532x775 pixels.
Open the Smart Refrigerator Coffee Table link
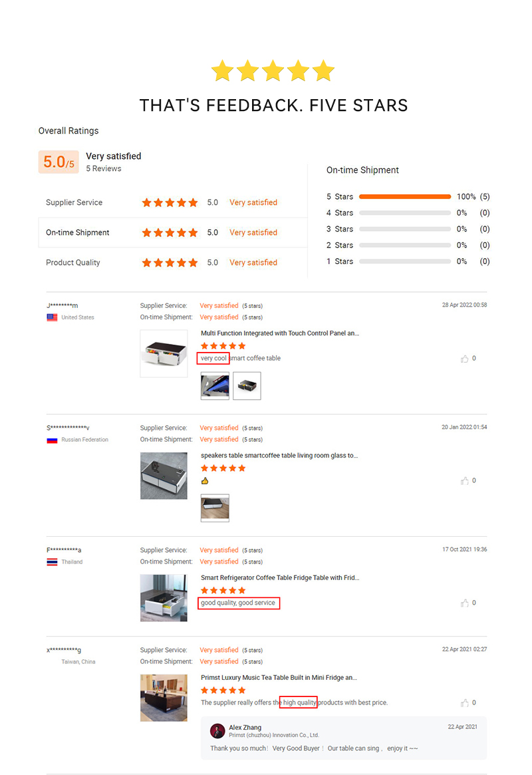coord(280,578)
